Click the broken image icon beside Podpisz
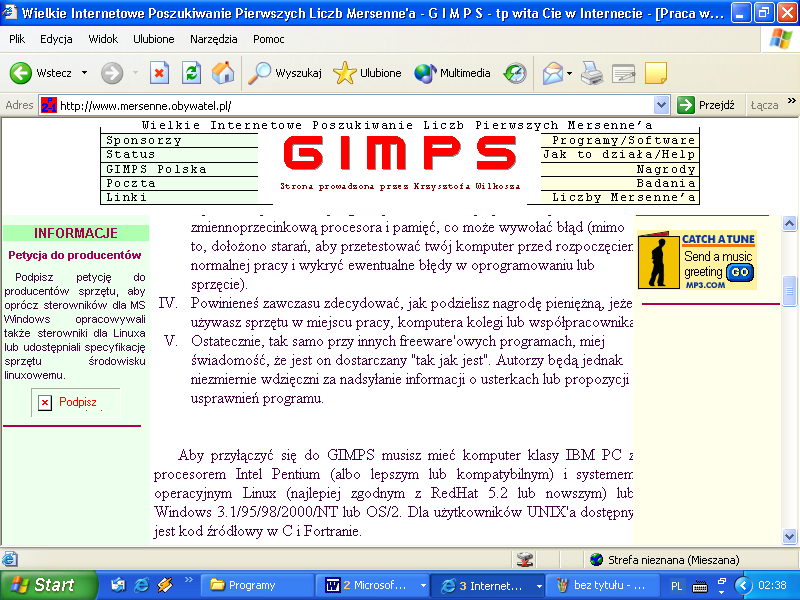This screenshot has height=600, width=800. pyautogui.click(x=45, y=403)
